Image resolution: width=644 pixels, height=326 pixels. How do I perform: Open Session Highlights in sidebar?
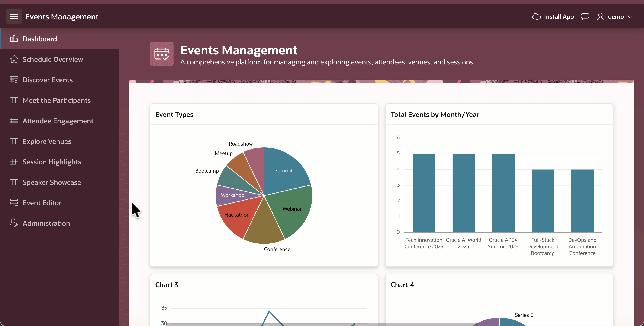(52, 162)
